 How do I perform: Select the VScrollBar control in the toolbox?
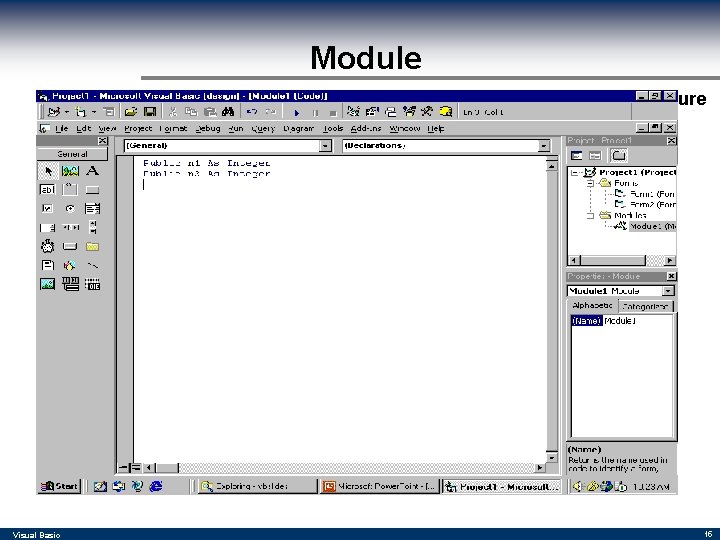click(x=92, y=227)
